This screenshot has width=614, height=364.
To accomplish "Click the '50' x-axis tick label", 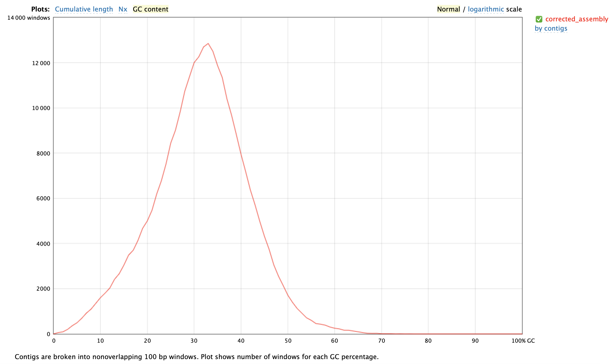I will click(x=288, y=341).
